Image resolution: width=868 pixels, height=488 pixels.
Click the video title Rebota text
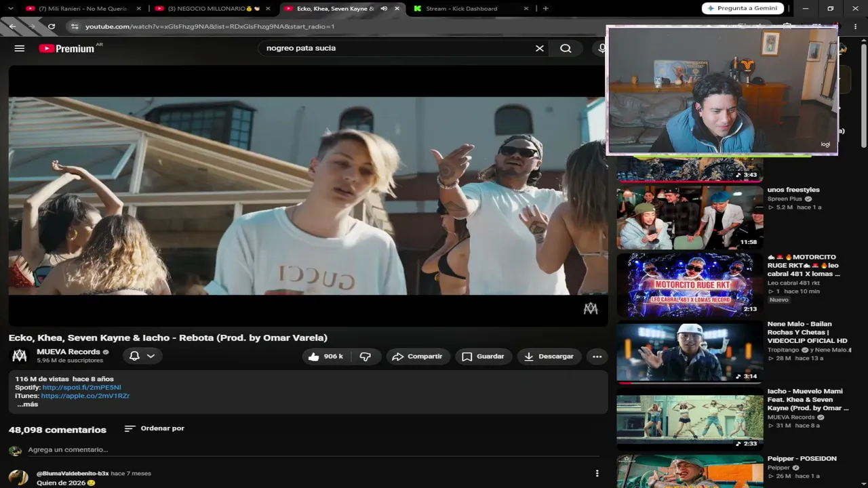click(x=168, y=338)
